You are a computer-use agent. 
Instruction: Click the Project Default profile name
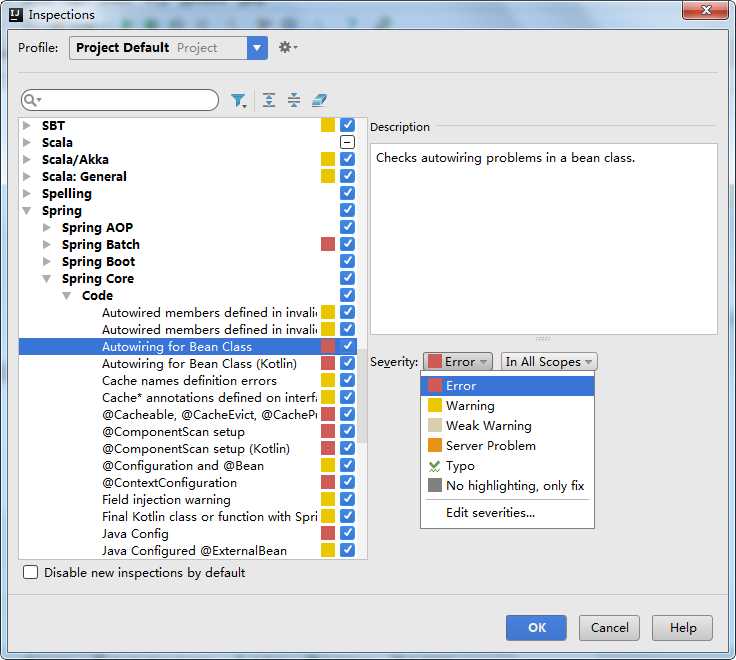point(123,48)
